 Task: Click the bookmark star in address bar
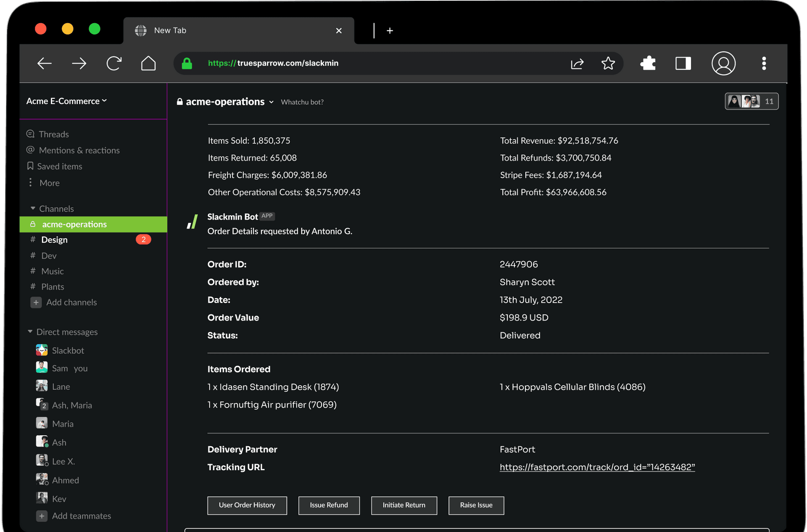click(608, 63)
